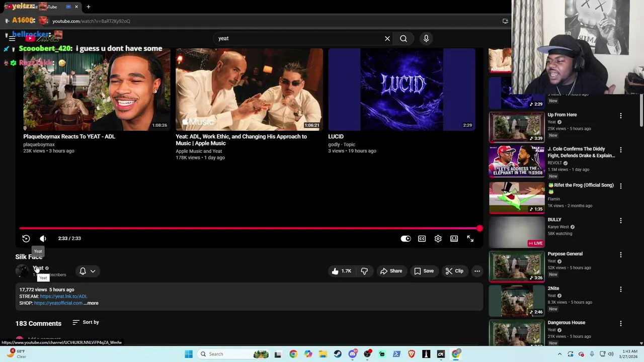Open options menu for Purpose General
This screenshot has width=644, height=362.
(620, 255)
